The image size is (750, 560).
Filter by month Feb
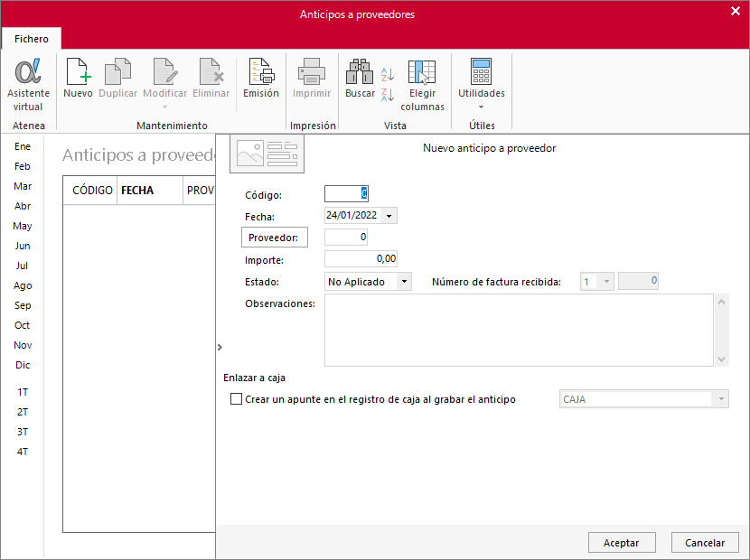(x=23, y=166)
